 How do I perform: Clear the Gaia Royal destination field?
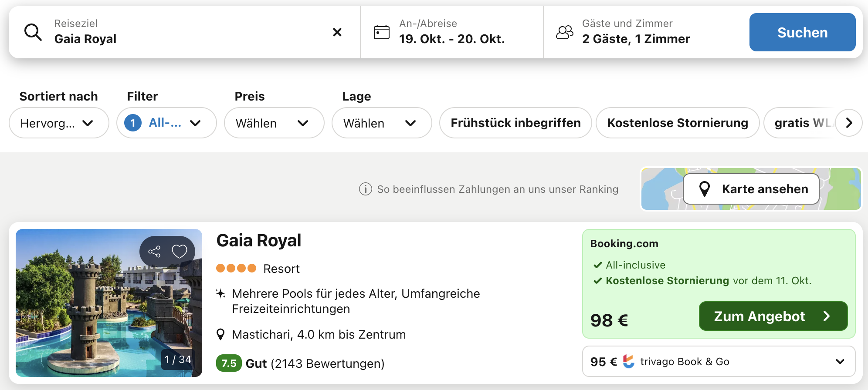337,32
